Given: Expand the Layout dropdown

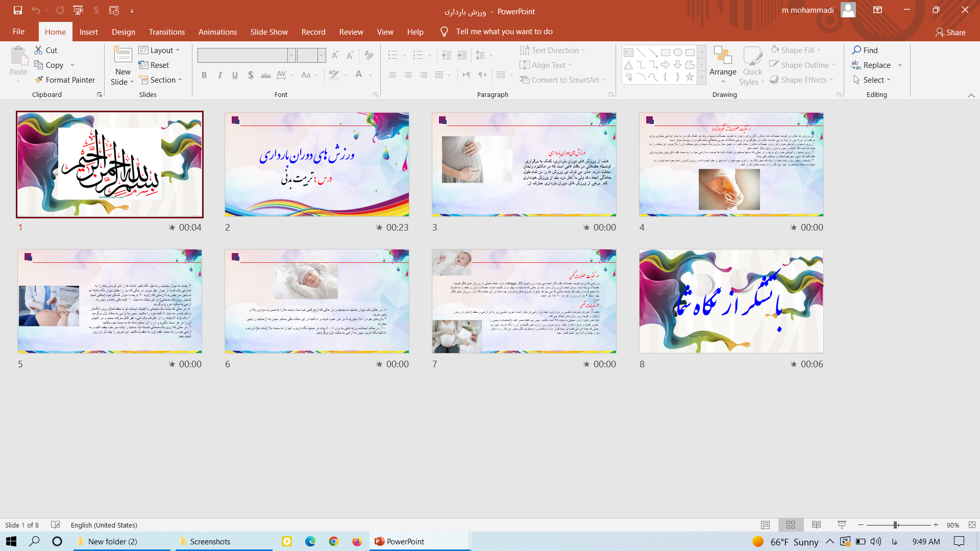Looking at the screenshot, I should [x=159, y=50].
